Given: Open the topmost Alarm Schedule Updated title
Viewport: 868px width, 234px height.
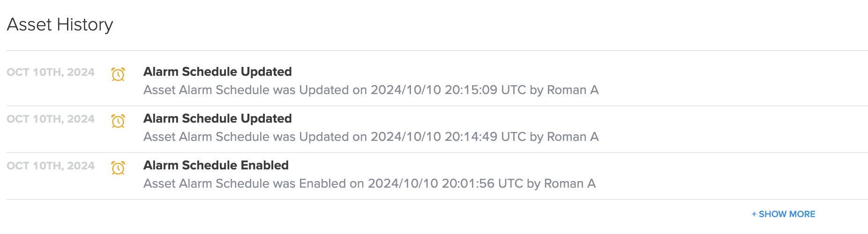Looking at the screenshot, I should [x=217, y=72].
